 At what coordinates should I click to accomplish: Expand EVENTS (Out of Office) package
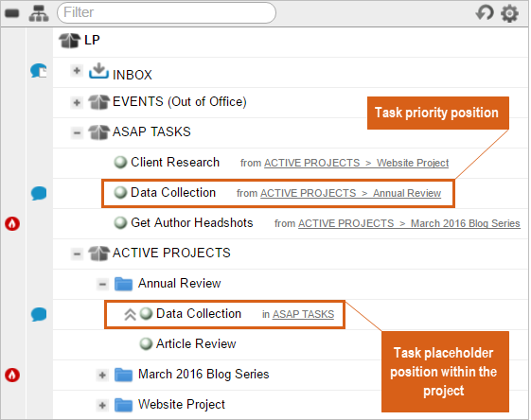tap(77, 102)
